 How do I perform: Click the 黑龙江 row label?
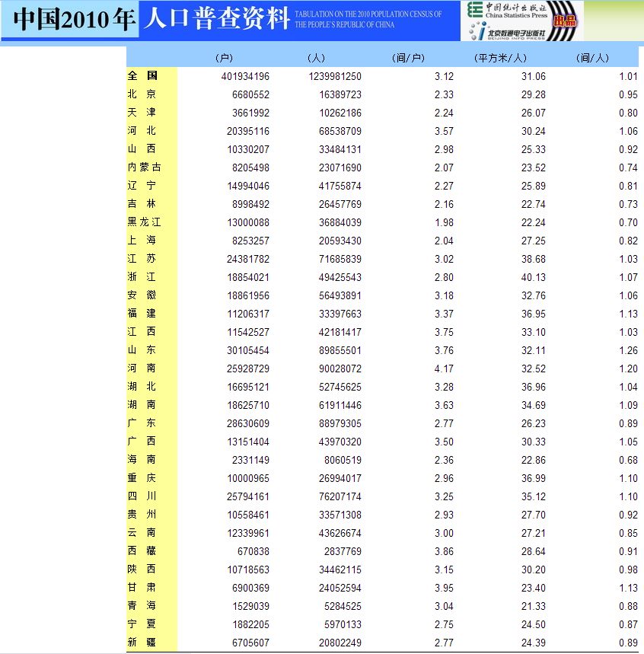pos(145,222)
